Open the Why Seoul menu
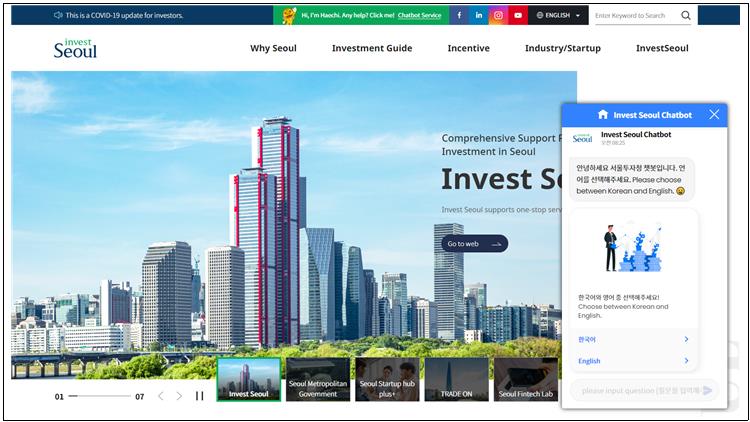 (273, 48)
